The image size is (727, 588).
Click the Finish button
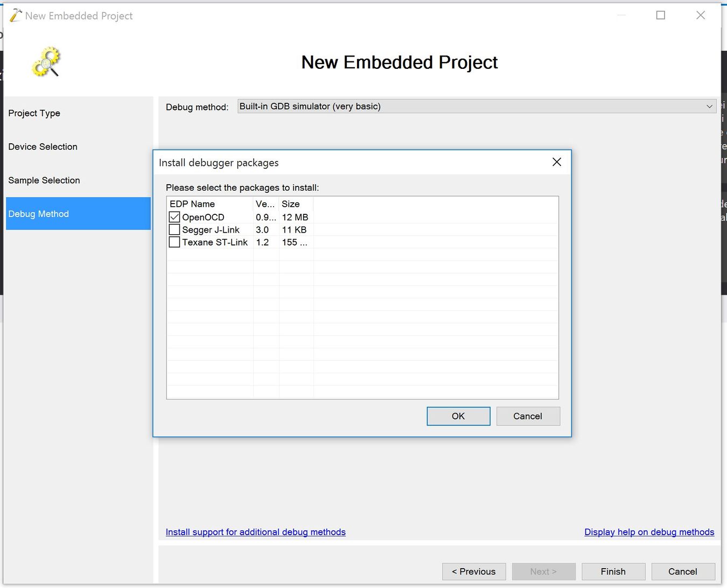point(613,571)
